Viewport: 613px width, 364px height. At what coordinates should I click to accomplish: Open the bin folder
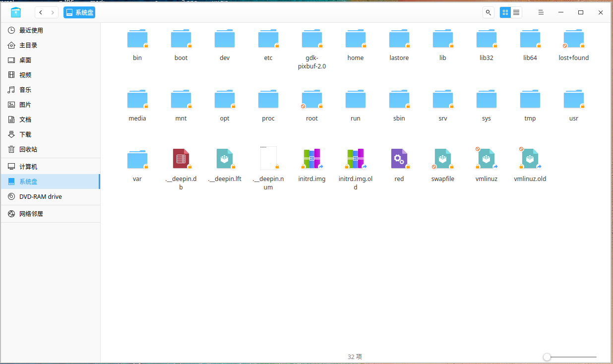point(137,39)
